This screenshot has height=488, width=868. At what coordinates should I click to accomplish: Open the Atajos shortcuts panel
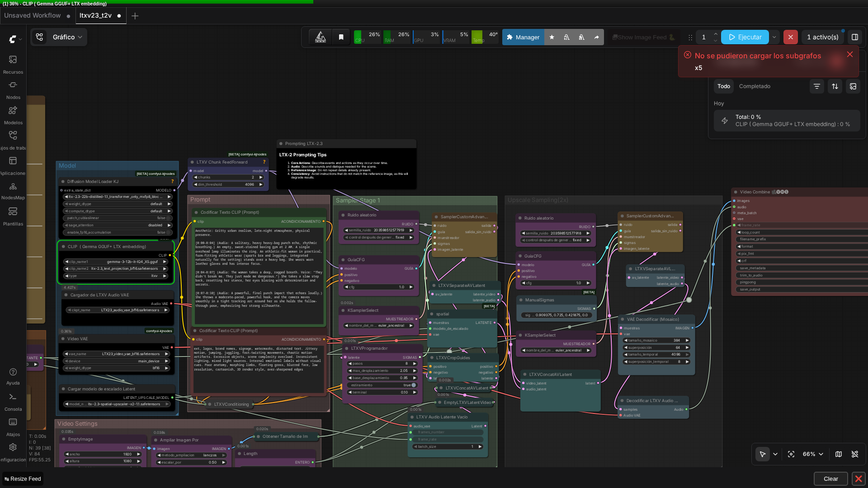pos(13,427)
